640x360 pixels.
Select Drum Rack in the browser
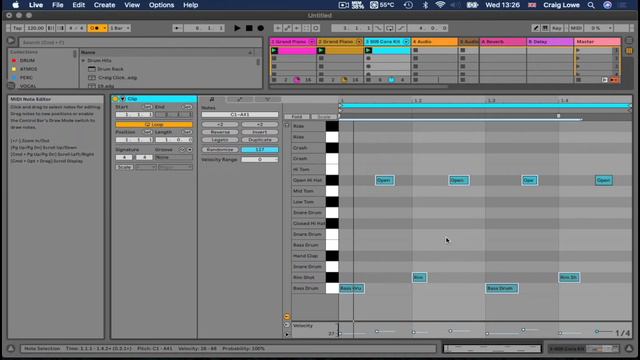(x=110, y=69)
